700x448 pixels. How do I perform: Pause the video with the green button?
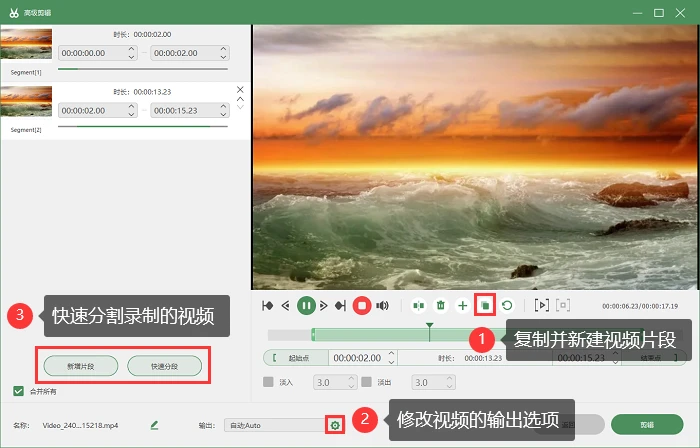click(306, 306)
